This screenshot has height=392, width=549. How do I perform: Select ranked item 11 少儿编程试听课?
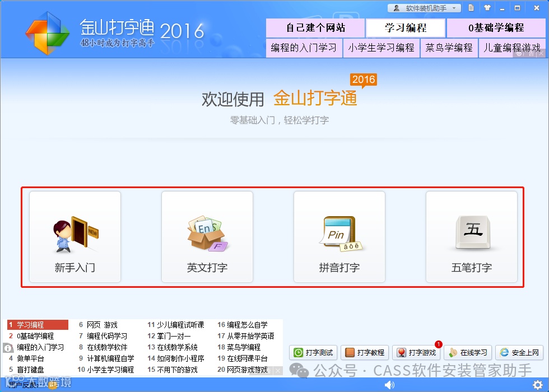(x=176, y=325)
